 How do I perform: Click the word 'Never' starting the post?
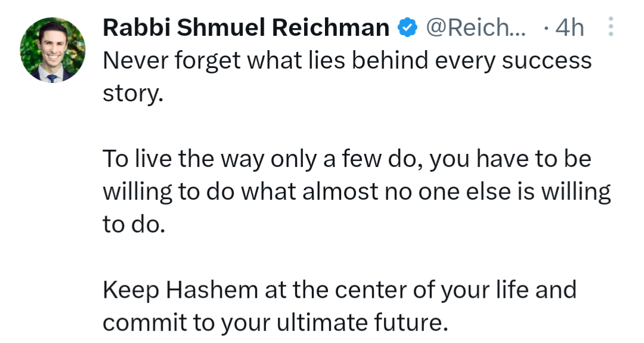pyautogui.click(x=135, y=60)
